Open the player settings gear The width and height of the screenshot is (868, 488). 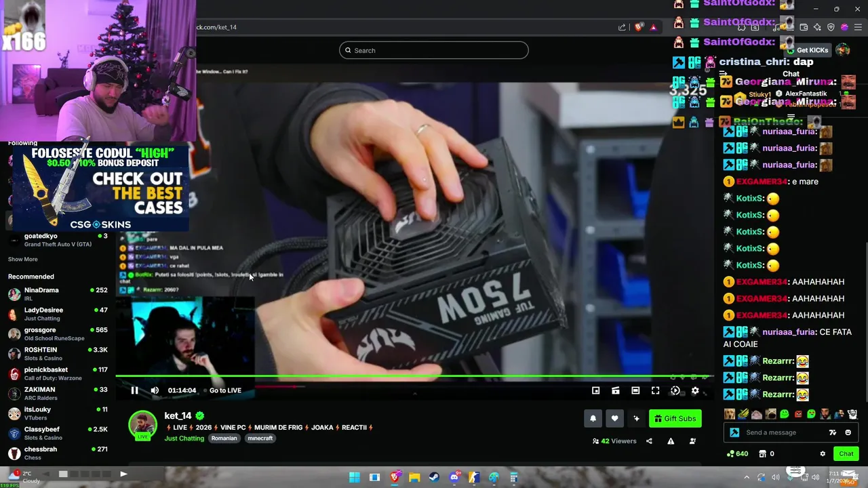[695, 390]
